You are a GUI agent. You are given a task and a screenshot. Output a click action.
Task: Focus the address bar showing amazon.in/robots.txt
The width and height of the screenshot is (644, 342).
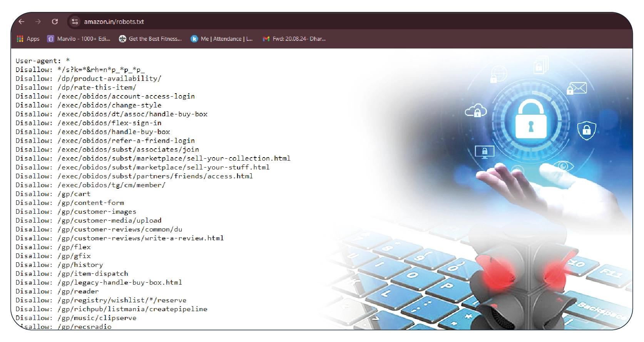coord(114,22)
